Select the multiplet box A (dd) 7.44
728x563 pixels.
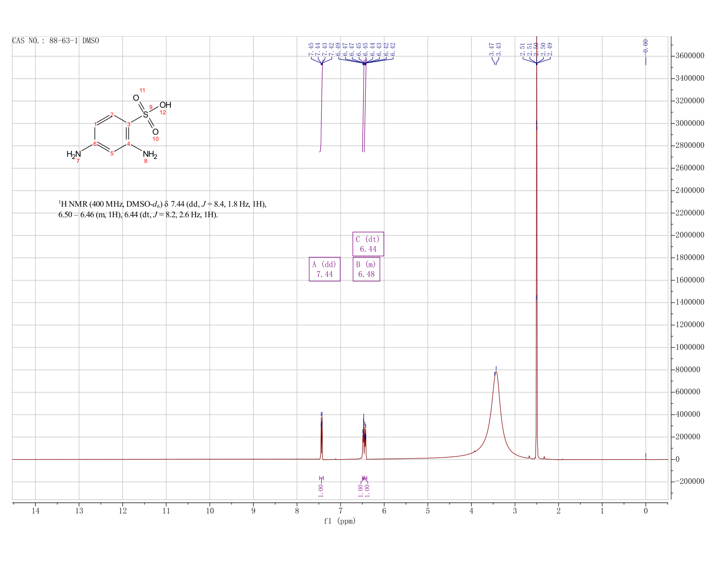[324, 269]
